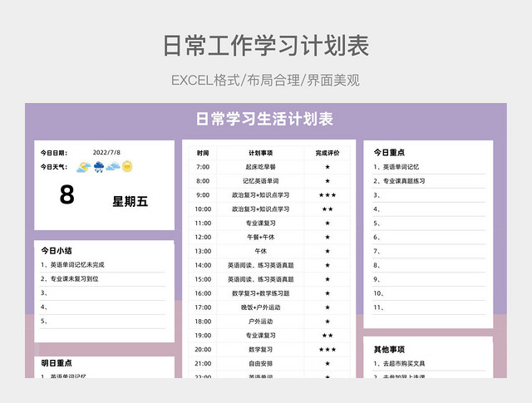This screenshot has height=403, width=532.
Task: Click the 17:00 time cell
Action: tap(203, 307)
